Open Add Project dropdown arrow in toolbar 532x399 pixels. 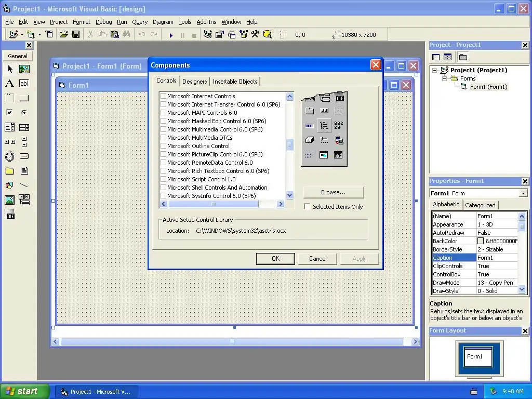click(x=22, y=34)
